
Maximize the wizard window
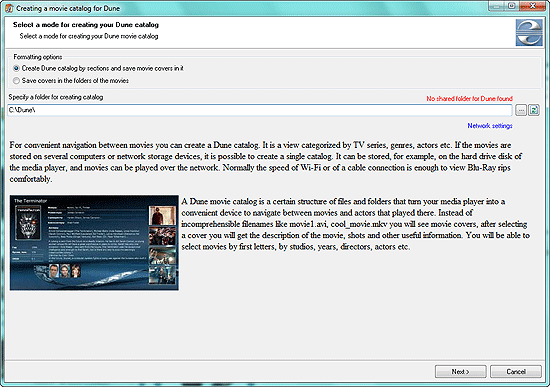(x=512, y=6)
